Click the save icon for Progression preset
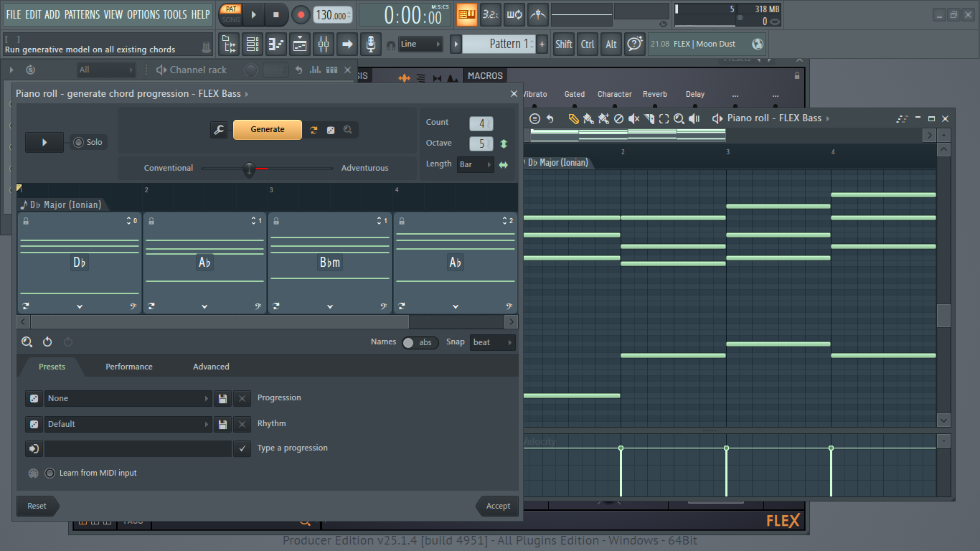The width and height of the screenshot is (980, 551). [x=222, y=399]
